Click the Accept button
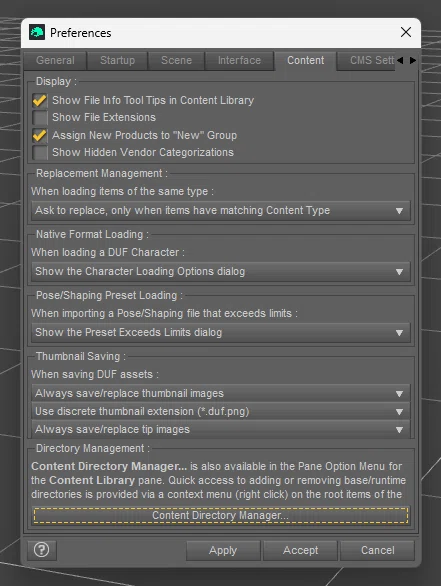The image size is (441, 586). click(x=300, y=550)
